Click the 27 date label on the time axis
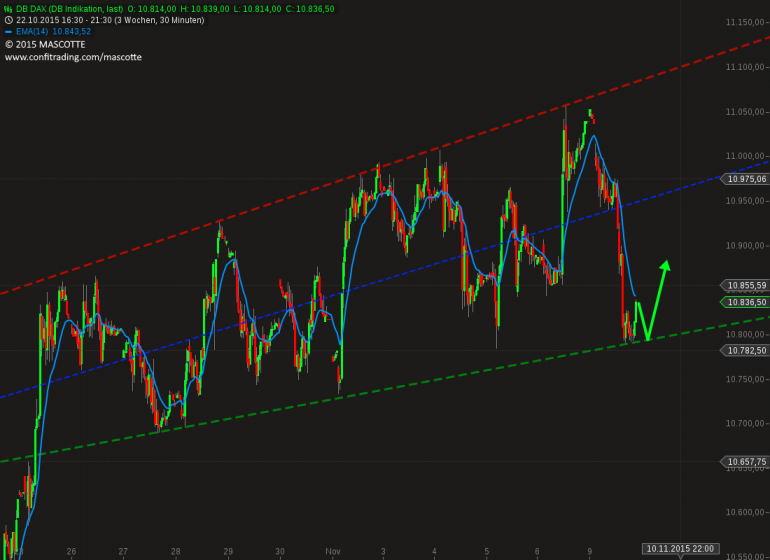770x560 pixels. [x=123, y=551]
